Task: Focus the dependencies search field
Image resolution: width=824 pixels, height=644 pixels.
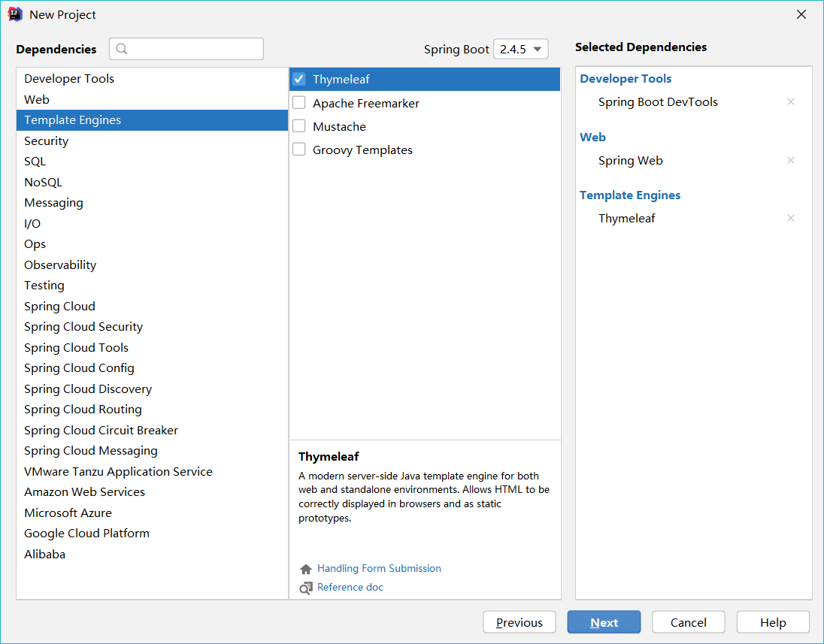Action: point(186,49)
